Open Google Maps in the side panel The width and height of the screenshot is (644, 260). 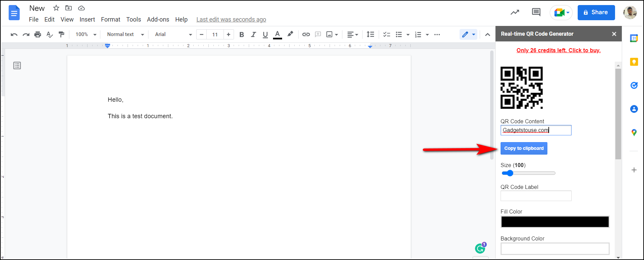tap(634, 132)
